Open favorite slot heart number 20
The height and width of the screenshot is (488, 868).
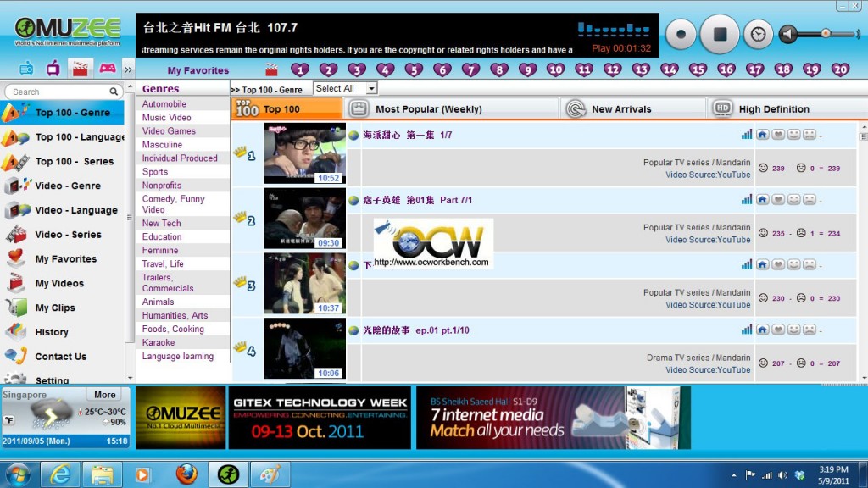pos(840,69)
